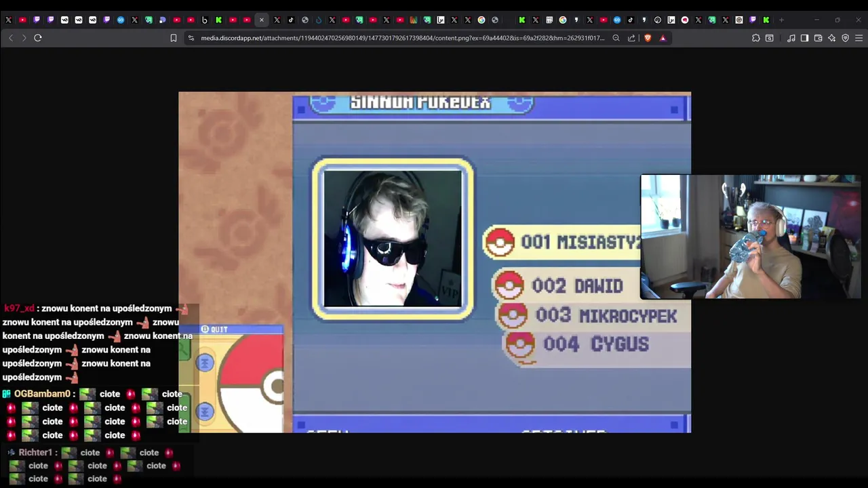Toggle the sidebar panel icon
868x488 pixels.
[804, 38]
